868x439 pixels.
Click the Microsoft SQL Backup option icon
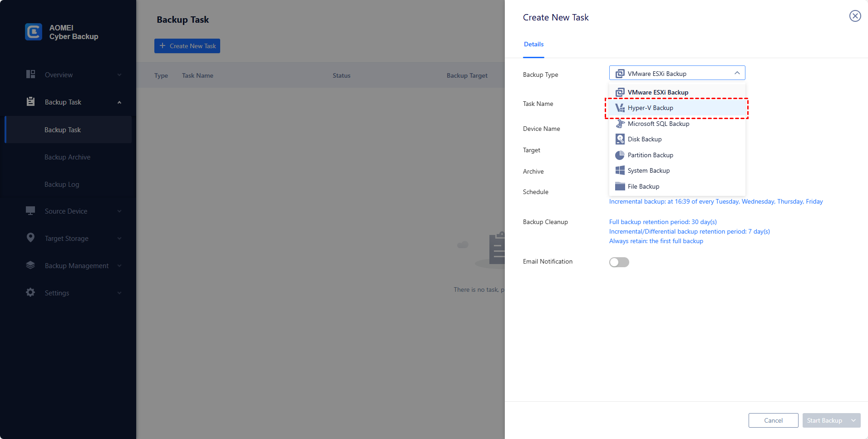(620, 124)
